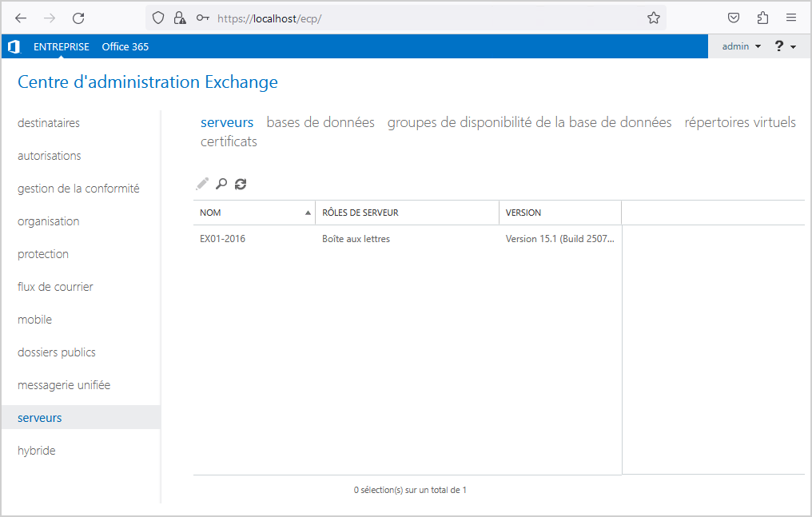
Task: Go to répertoires virtuels tab
Action: click(740, 122)
